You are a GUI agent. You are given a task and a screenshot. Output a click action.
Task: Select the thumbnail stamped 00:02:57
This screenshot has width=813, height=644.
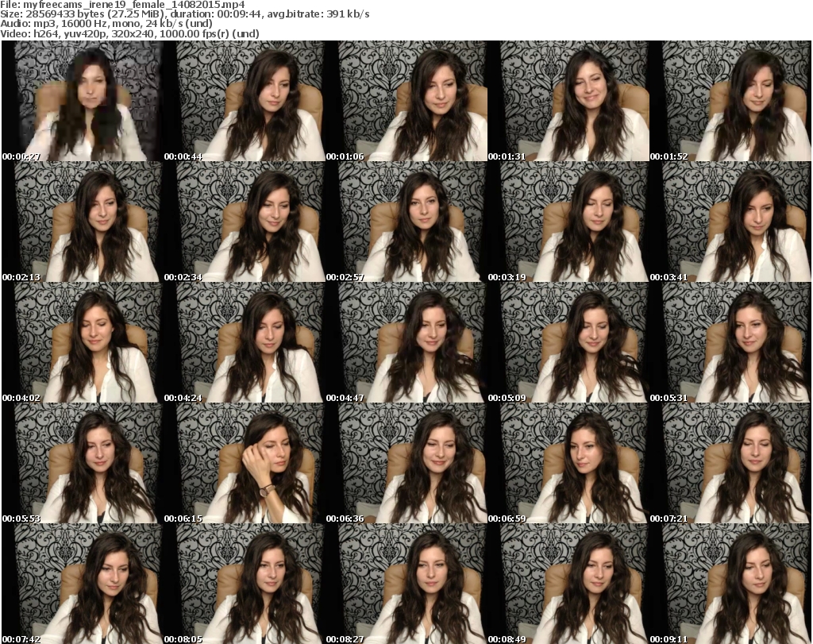coord(406,222)
